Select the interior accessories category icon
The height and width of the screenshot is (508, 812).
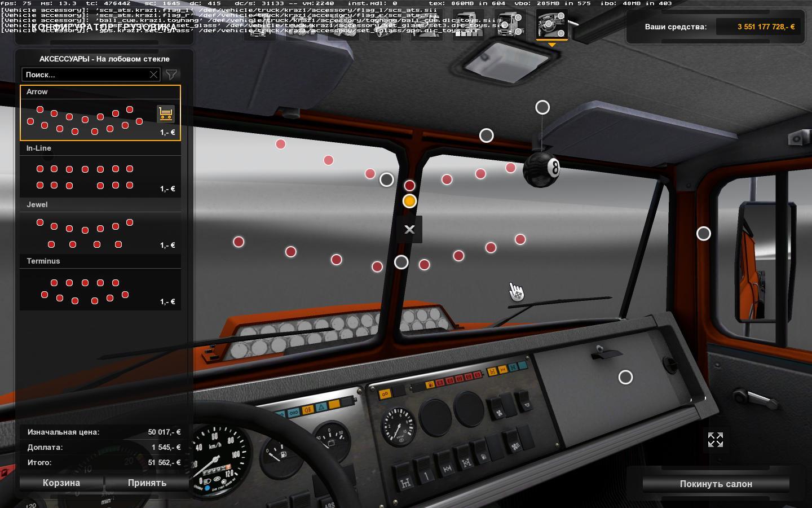point(551,25)
